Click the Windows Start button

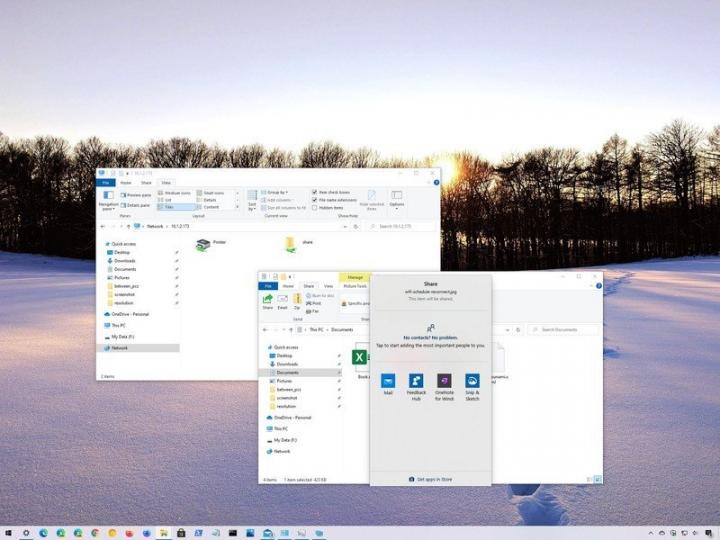[9, 532]
